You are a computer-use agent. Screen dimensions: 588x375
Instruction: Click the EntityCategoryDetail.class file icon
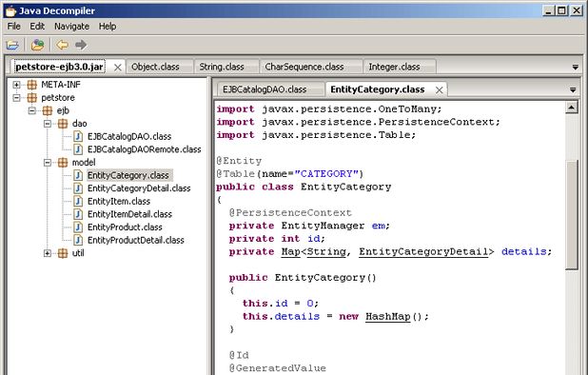point(78,188)
